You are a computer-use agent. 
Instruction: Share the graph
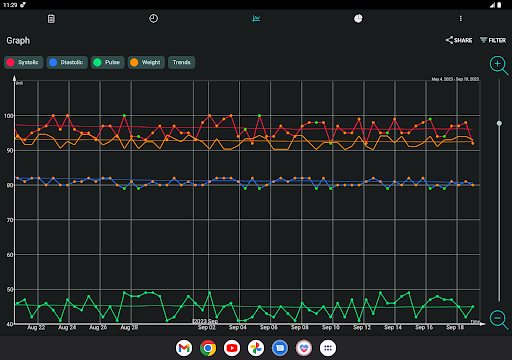coord(459,40)
